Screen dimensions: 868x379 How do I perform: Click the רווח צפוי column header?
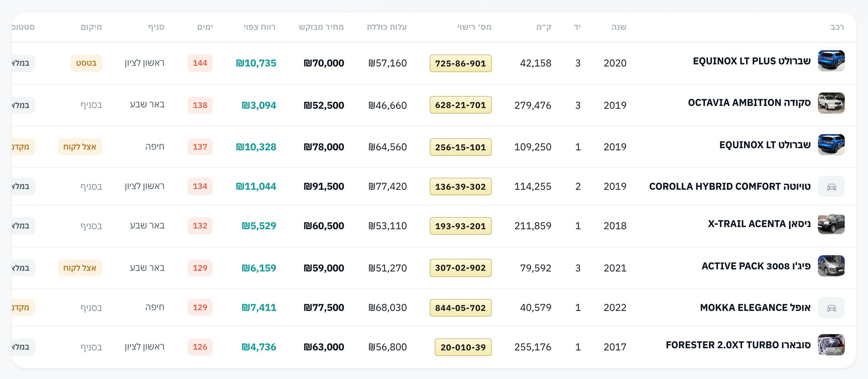click(x=259, y=27)
